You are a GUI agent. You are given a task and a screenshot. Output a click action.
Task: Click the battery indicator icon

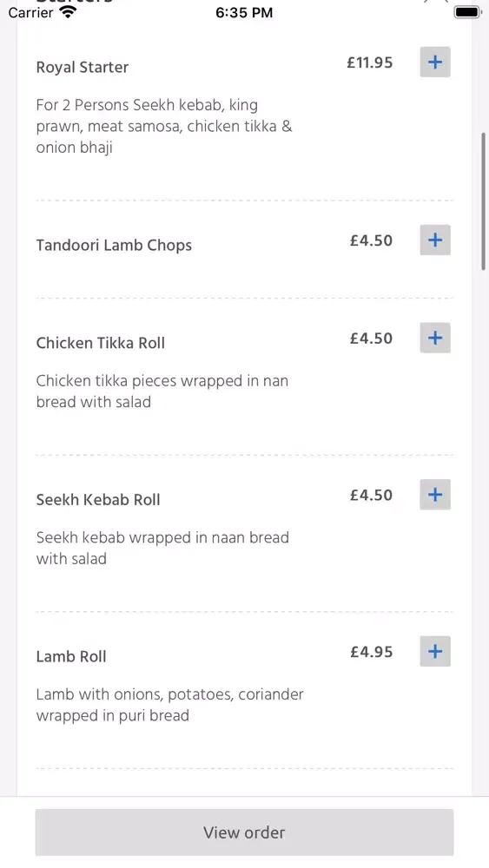(467, 12)
